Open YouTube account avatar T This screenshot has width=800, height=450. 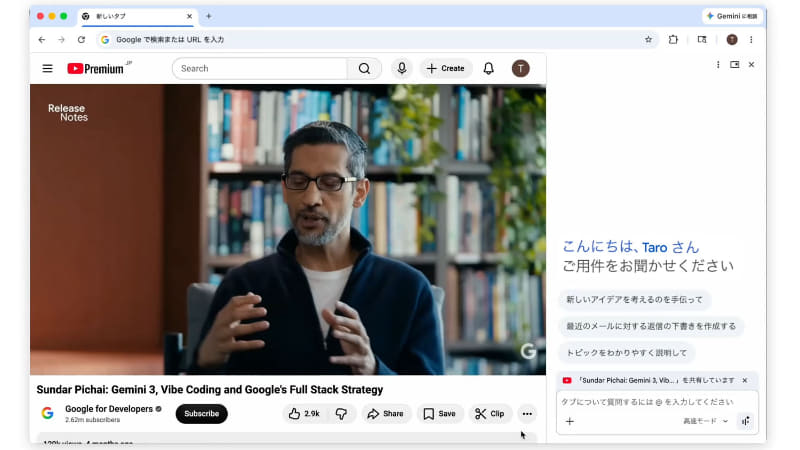tap(520, 68)
